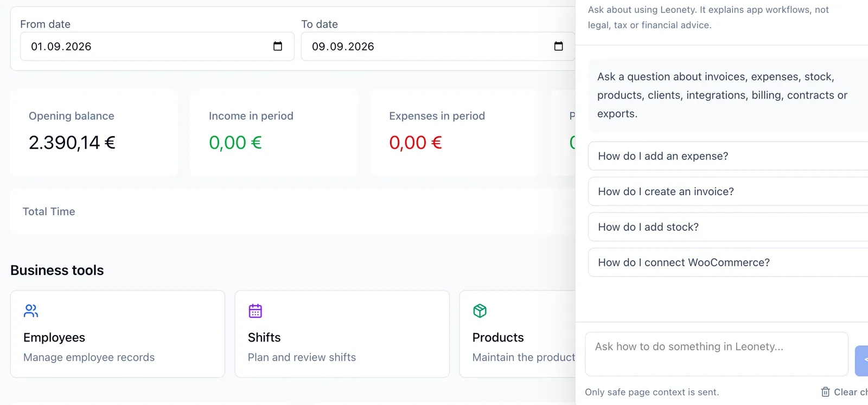868x405 pixels.
Task: Click the Expenses in period 0,00 € value
Action: [x=416, y=143]
